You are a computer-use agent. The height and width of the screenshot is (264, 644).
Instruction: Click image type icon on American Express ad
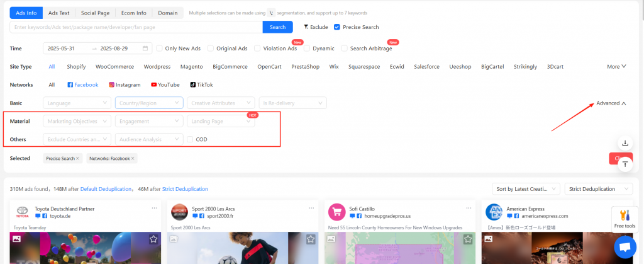[x=488, y=239]
